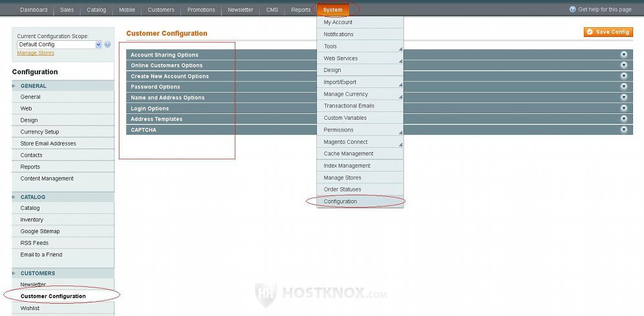644x316 pixels.
Task: Open Contacts settings in sidebar
Action: pos(63,155)
